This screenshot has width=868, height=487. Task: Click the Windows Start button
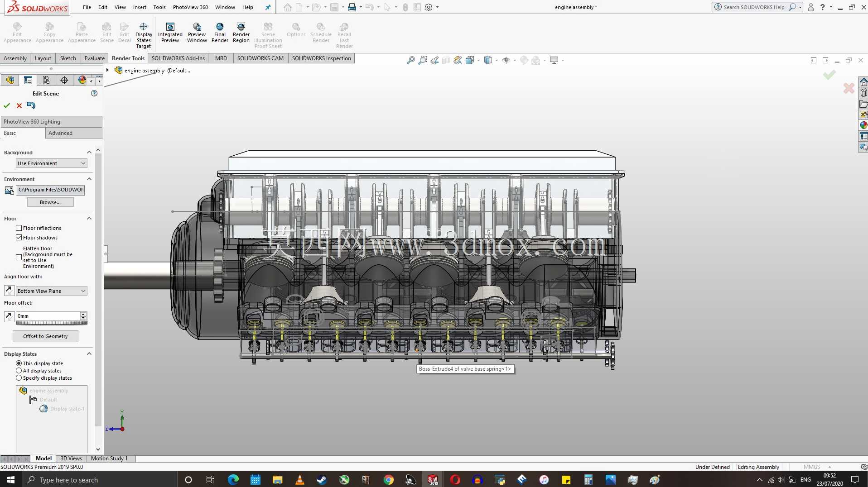11,480
